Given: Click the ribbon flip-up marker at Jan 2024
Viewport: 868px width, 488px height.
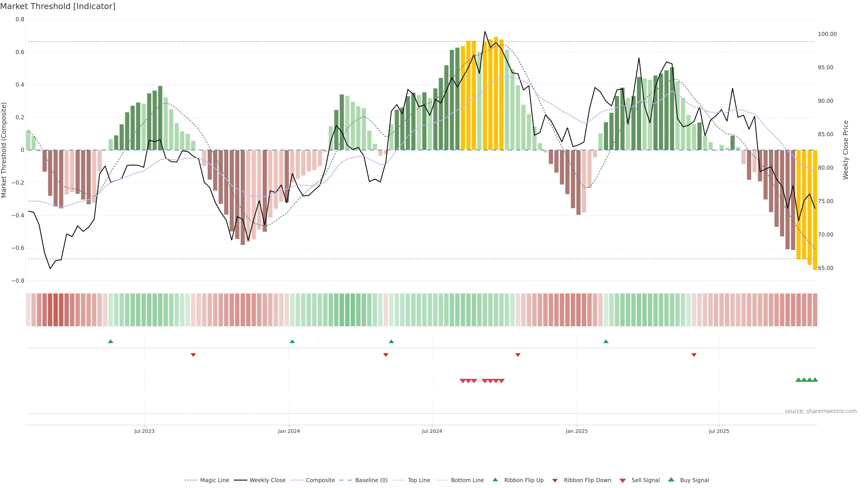Looking at the screenshot, I should [292, 342].
